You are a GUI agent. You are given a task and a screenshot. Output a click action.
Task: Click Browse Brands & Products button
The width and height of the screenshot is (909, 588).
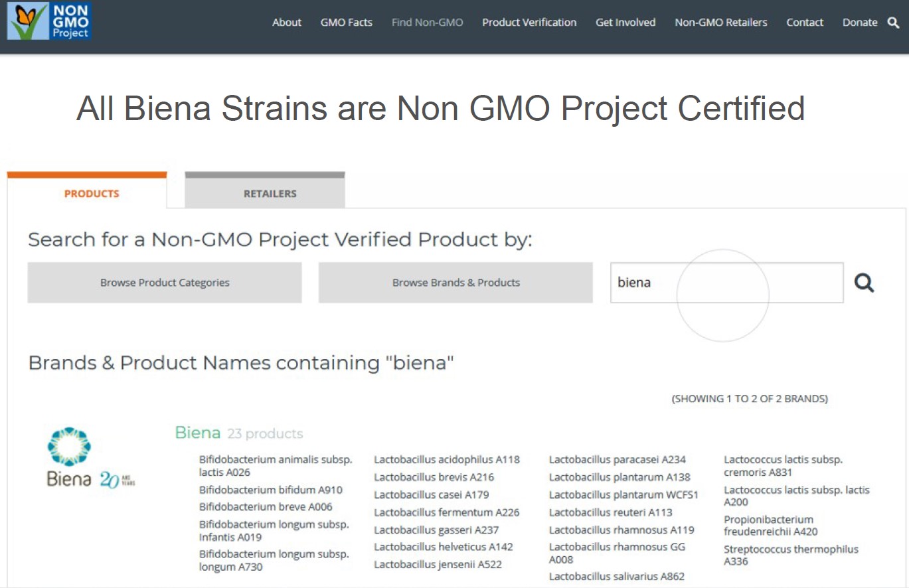click(455, 283)
